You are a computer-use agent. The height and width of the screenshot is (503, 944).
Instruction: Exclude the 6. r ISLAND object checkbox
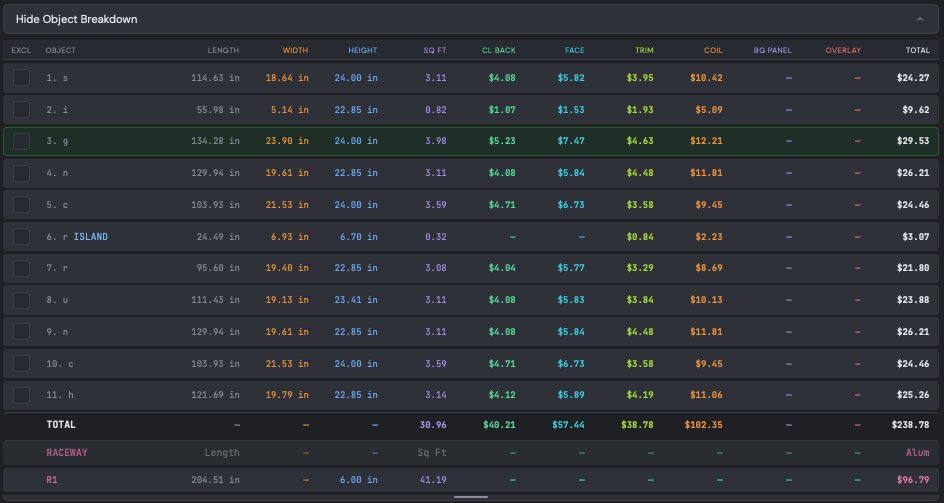(21, 237)
